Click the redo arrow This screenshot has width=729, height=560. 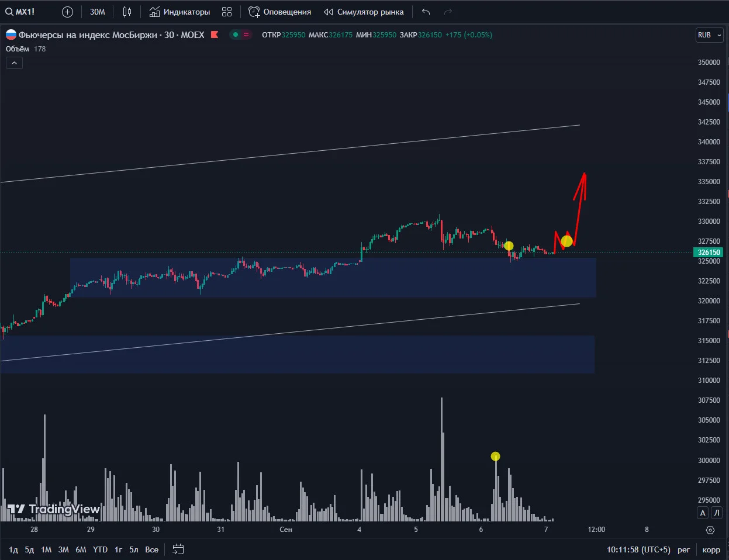pyautogui.click(x=448, y=12)
